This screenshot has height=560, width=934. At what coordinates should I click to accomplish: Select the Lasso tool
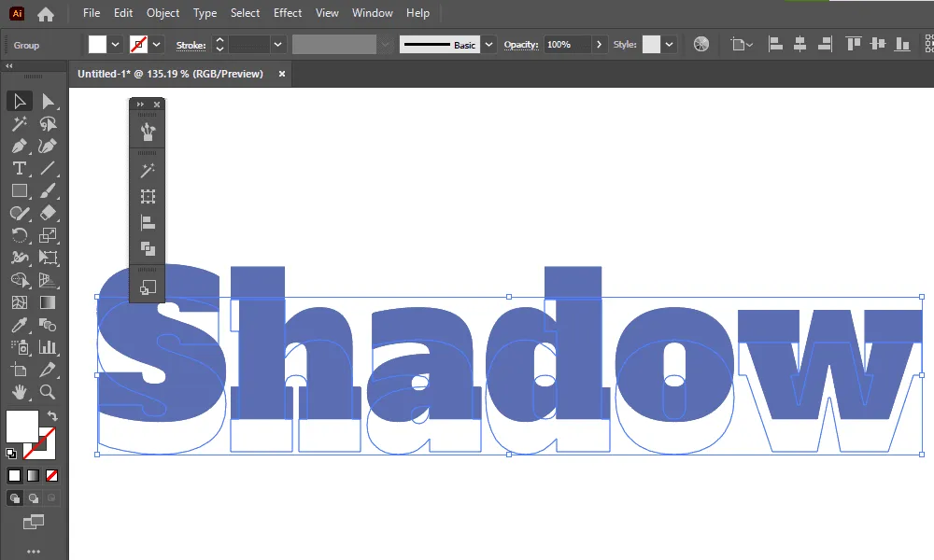tap(48, 124)
